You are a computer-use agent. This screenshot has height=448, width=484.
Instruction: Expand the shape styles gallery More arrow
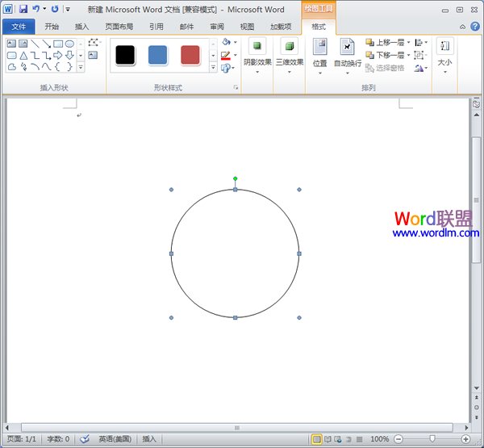coord(213,67)
